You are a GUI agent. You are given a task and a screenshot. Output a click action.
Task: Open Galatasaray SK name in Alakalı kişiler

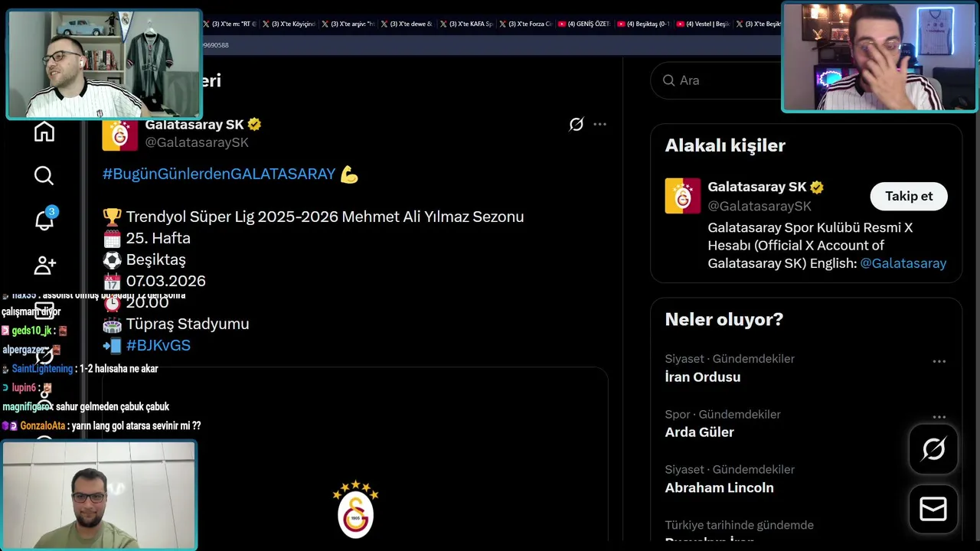click(x=756, y=187)
